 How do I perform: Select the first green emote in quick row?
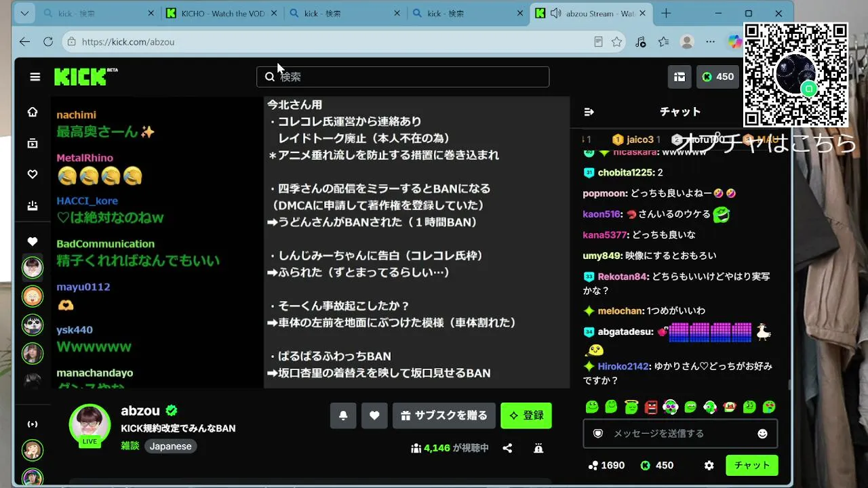click(x=592, y=407)
